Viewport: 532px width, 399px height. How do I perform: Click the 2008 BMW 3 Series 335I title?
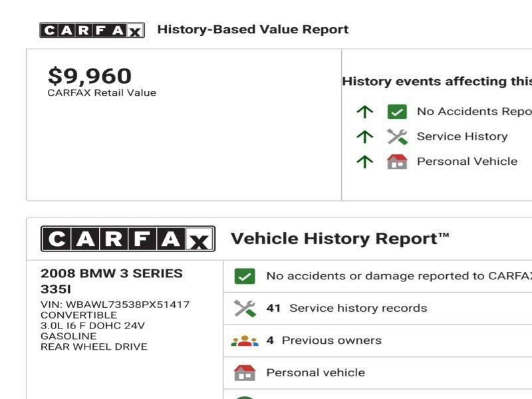click(x=111, y=281)
